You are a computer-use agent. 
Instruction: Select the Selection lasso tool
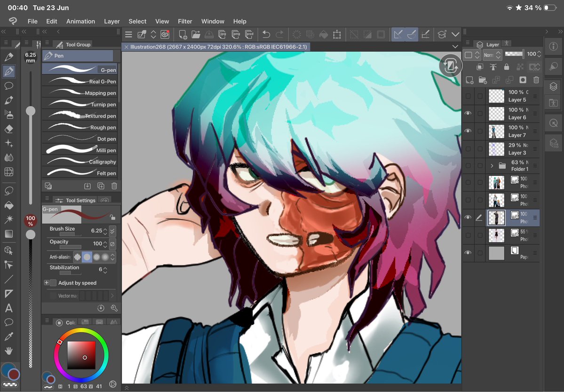(x=9, y=190)
